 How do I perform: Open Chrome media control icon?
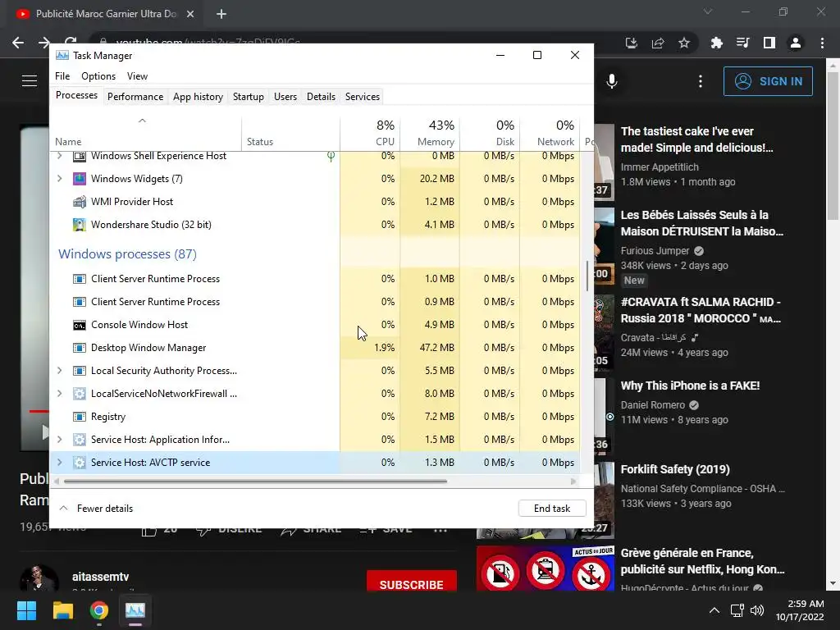tap(742, 43)
